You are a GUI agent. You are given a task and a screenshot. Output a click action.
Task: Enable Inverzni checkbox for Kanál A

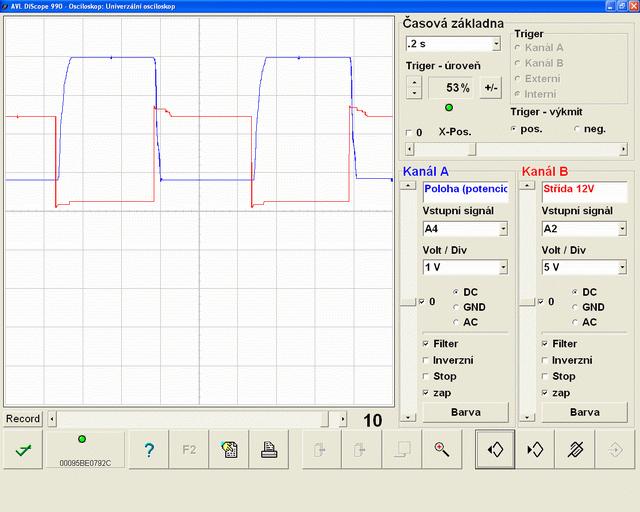point(427,360)
